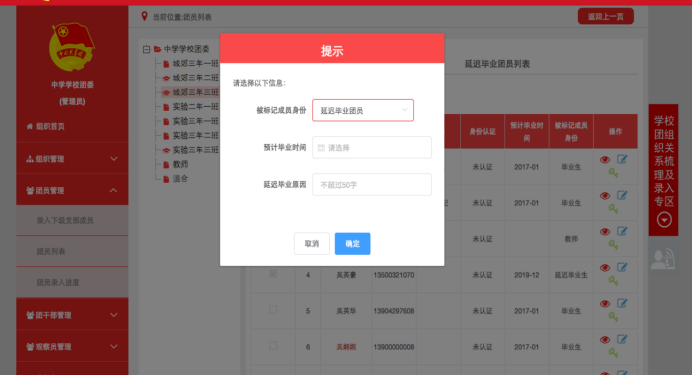
Task: Check the checkbox for row 5 吴英华
Action: (x=273, y=310)
